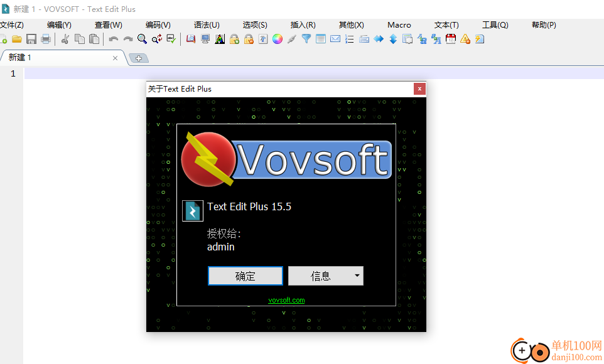This screenshot has height=364, width=604.
Task: Open the color wheel picker
Action: (278, 40)
